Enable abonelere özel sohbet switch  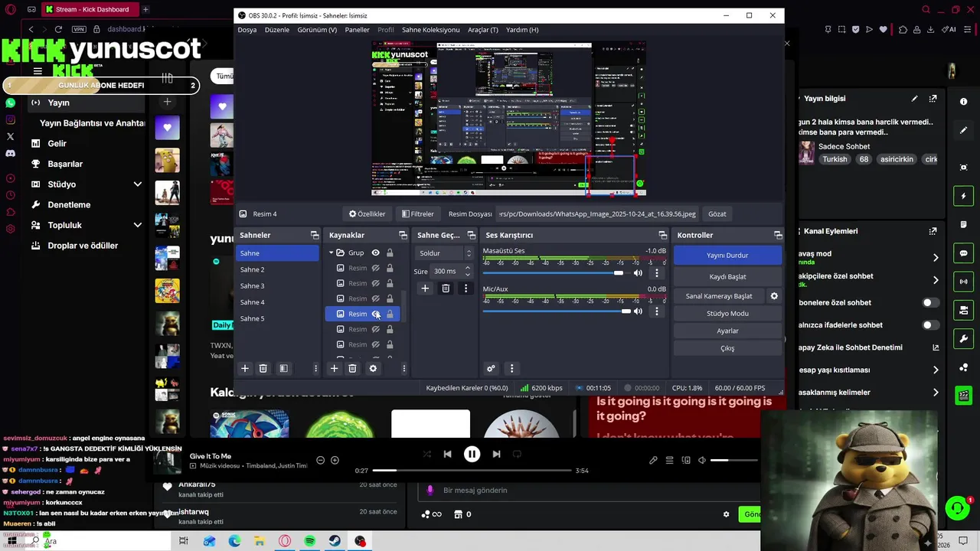(x=930, y=302)
